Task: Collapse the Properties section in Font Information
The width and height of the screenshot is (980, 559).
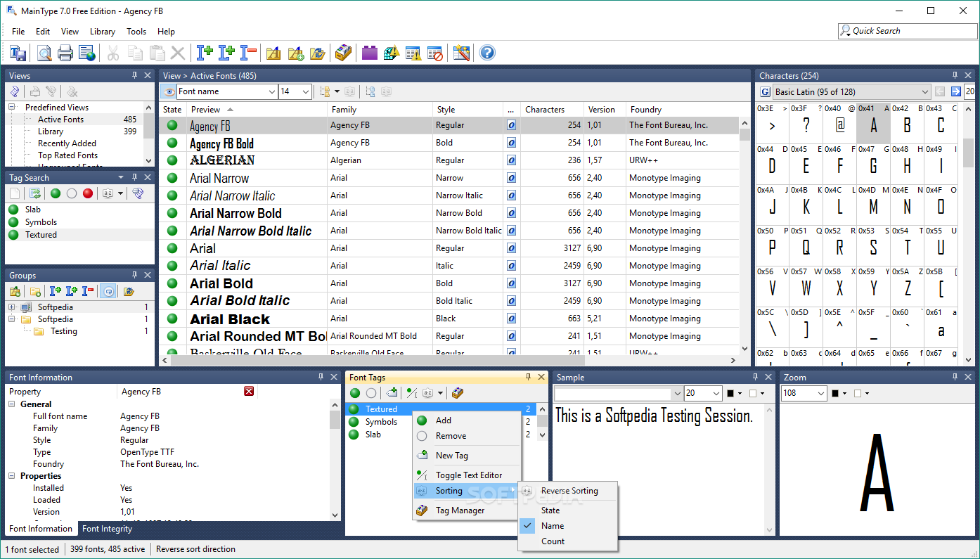Action: tap(12, 476)
